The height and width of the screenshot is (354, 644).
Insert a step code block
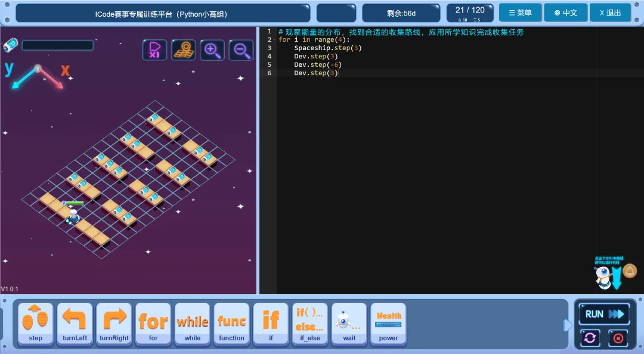(x=36, y=324)
